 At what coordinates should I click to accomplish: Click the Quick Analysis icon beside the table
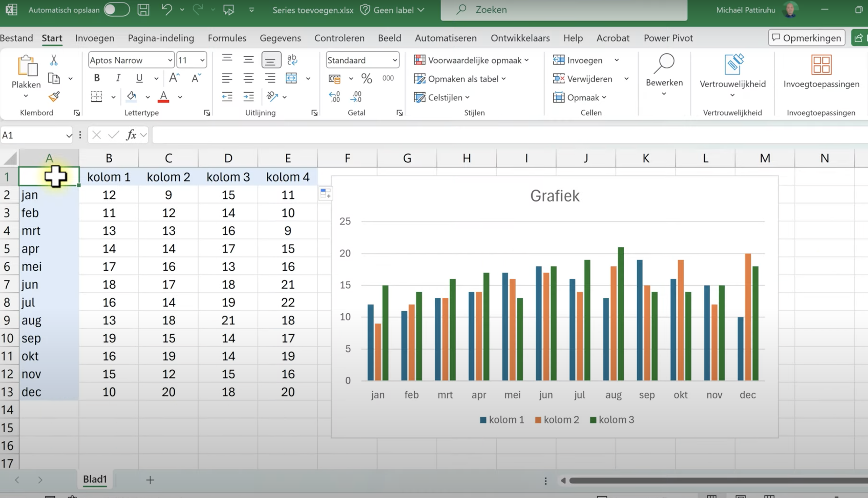[x=325, y=194]
